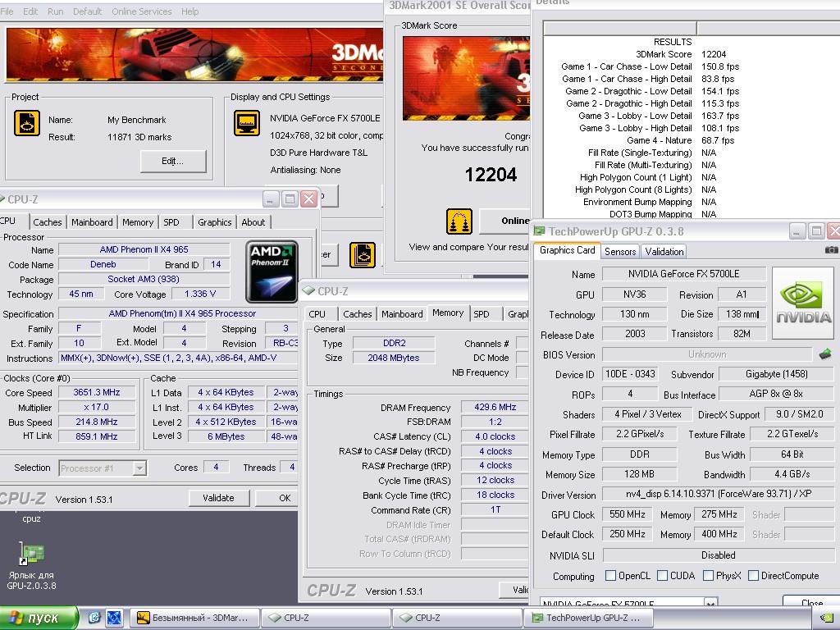Open second CPU-Z taskbar button

point(457,618)
